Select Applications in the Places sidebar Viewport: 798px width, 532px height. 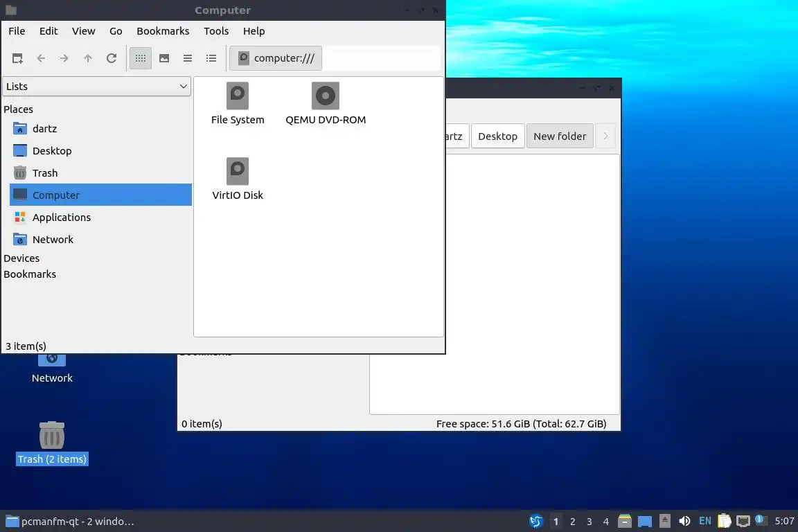tap(100, 218)
